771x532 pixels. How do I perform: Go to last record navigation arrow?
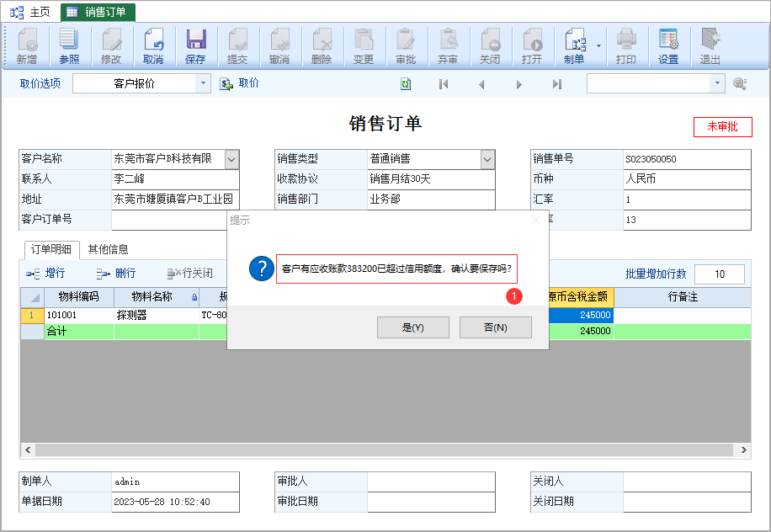click(556, 84)
